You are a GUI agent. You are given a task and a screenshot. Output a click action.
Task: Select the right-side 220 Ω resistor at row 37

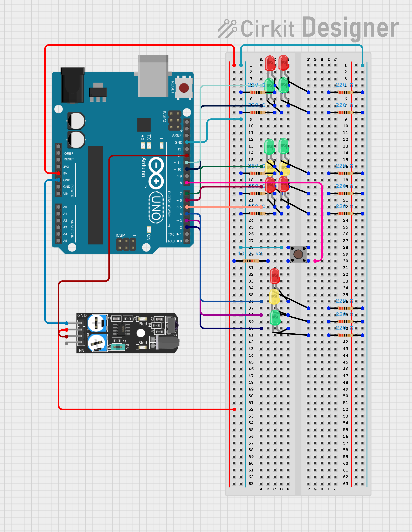pyautogui.click(x=345, y=308)
